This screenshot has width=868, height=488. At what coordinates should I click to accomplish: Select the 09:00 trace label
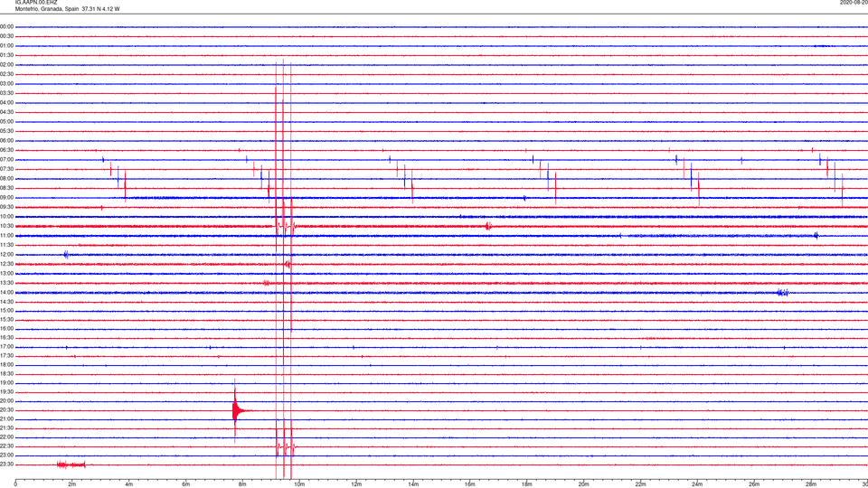coord(6,198)
